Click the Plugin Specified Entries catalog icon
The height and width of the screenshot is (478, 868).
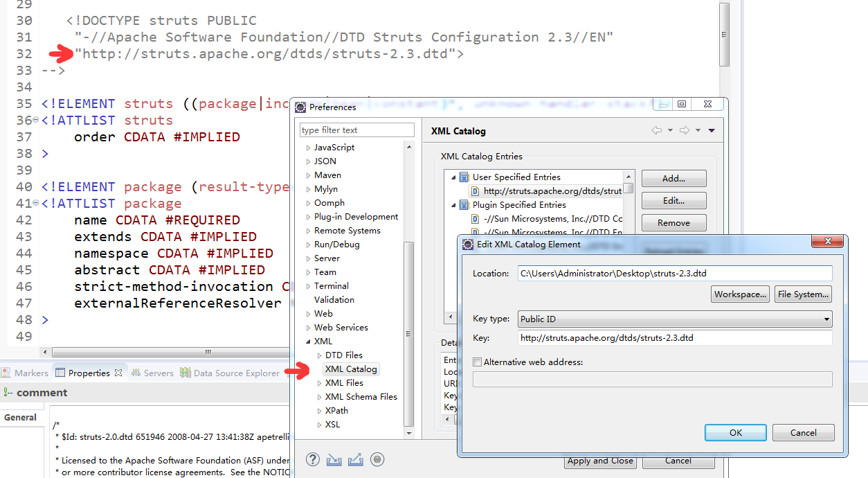click(464, 205)
